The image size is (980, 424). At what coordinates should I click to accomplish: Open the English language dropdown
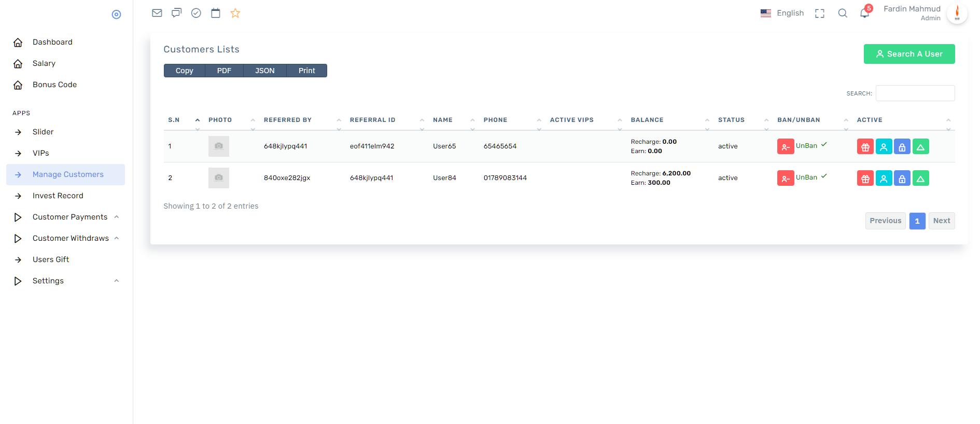(x=782, y=13)
